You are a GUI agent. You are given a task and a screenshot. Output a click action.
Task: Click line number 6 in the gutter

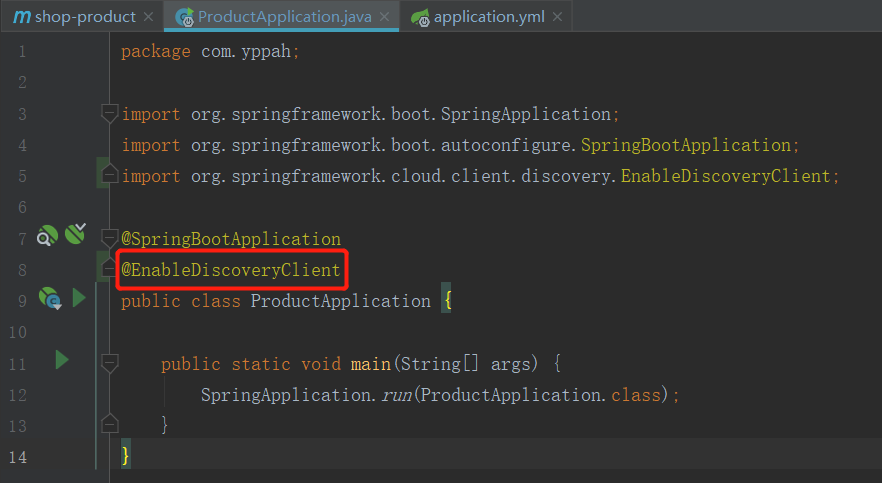click(22, 207)
